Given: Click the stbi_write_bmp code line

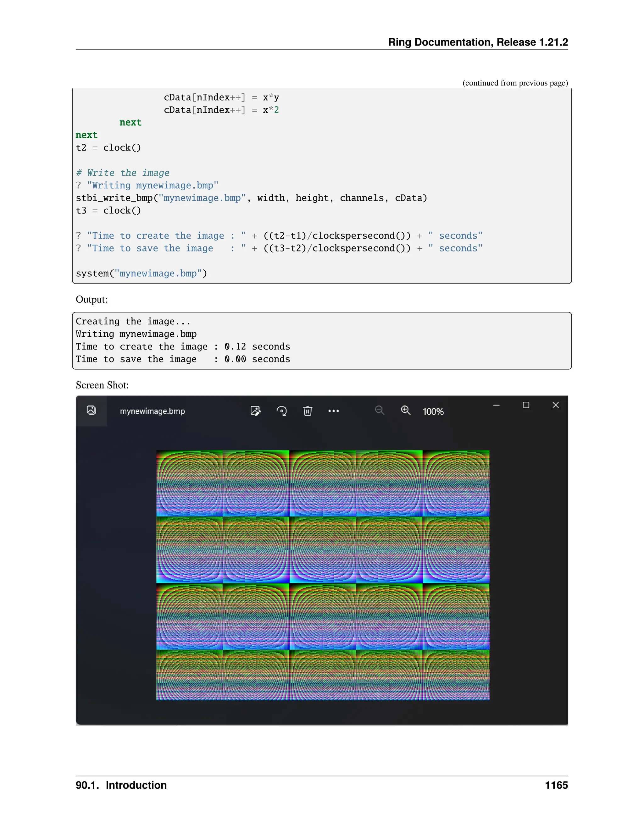Looking at the screenshot, I should (251, 198).
